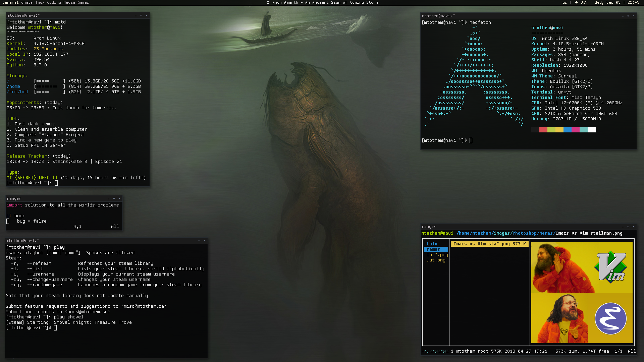Minimize the ranger file browser window
Screen dimensions: 644x362
(623, 227)
